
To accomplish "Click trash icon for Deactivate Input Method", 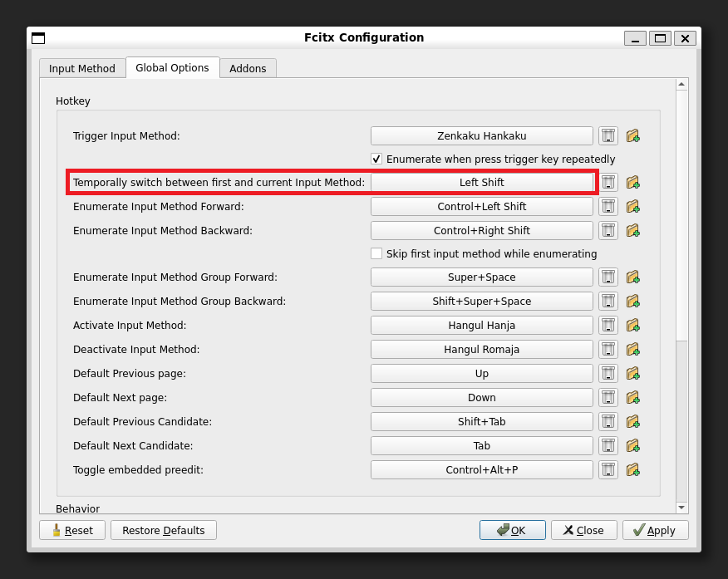I will click(608, 350).
